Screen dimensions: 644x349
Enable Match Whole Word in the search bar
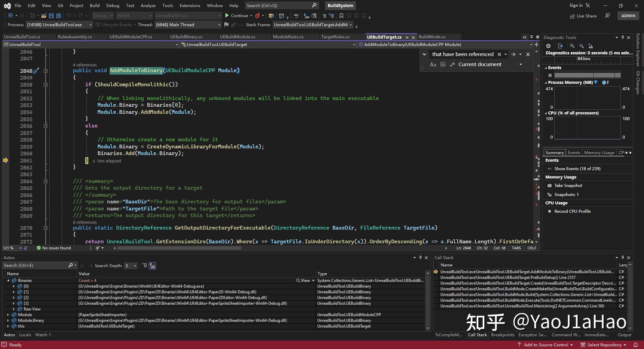(x=443, y=64)
